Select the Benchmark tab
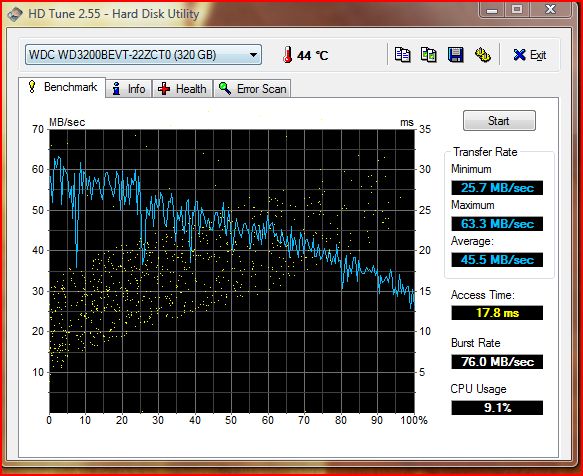The height and width of the screenshot is (476, 583). [62, 87]
